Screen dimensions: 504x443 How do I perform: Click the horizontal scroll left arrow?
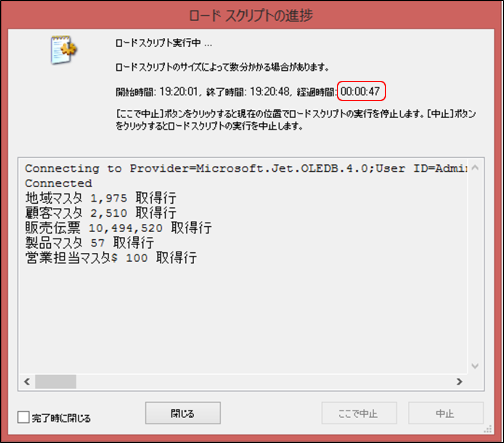(27, 382)
